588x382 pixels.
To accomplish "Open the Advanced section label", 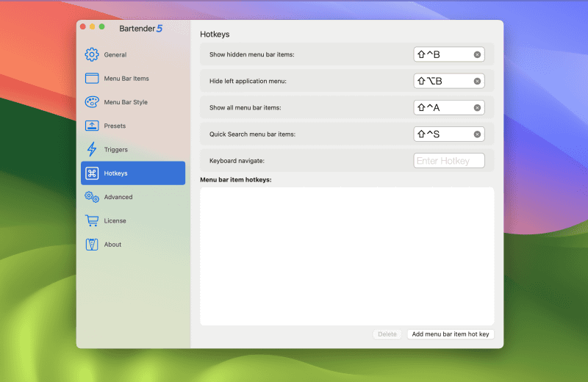I will coord(118,197).
